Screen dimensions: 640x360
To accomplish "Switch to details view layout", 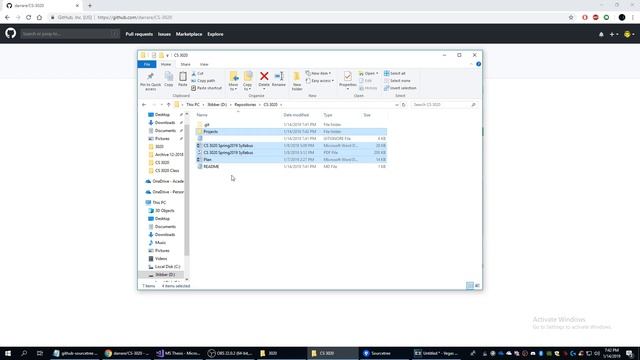I will 470,286.
